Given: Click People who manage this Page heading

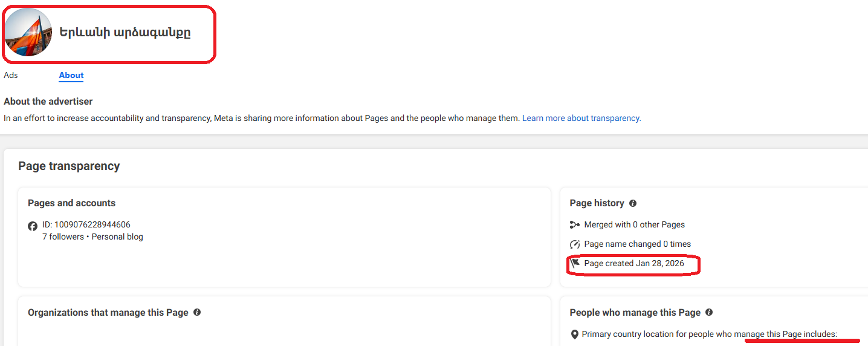Looking at the screenshot, I should [635, 313].
